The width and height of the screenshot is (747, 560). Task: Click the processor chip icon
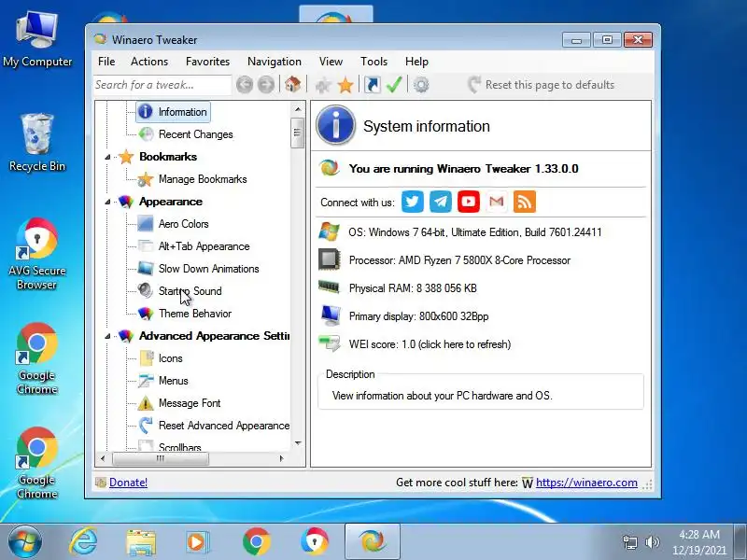(x=330, y=260)
